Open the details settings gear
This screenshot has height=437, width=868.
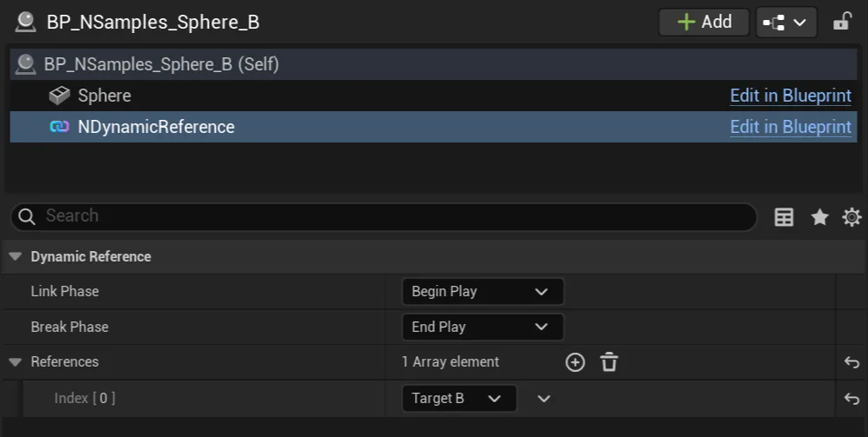(851, 217)
